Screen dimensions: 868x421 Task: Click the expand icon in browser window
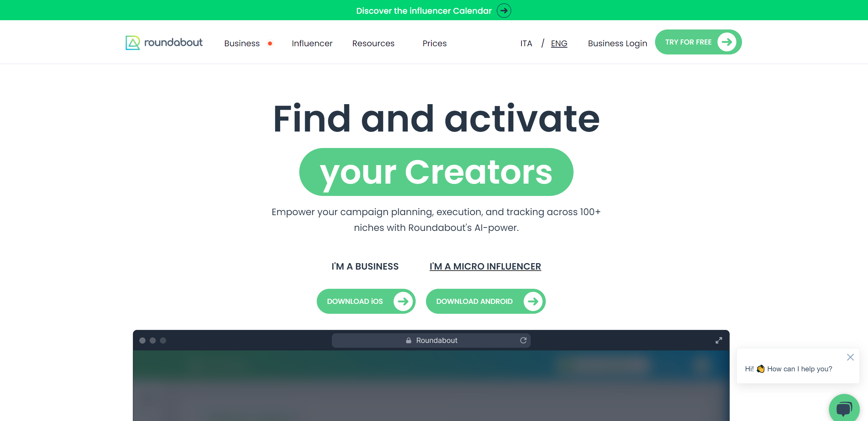click(720, 340)
